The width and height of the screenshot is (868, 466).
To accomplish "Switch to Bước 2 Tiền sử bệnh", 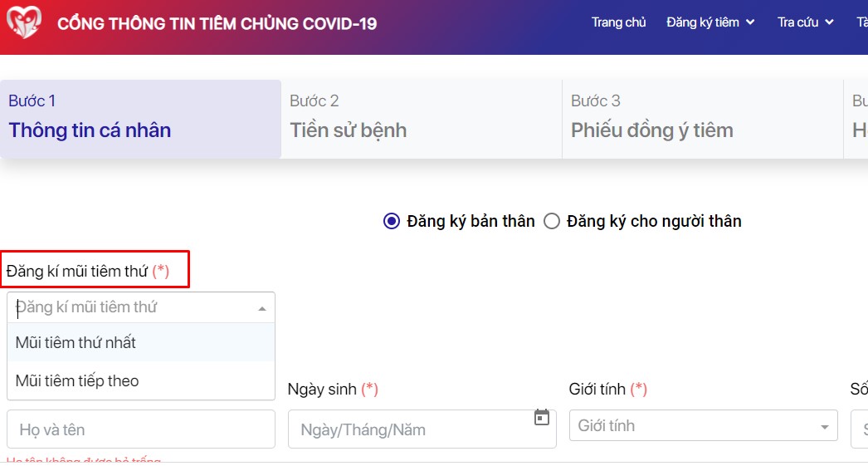I will pos(421,119).
